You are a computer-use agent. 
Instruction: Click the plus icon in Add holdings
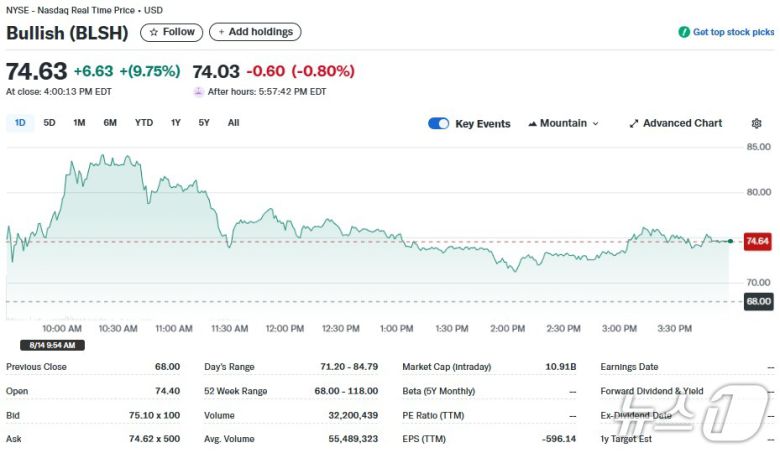220,32
